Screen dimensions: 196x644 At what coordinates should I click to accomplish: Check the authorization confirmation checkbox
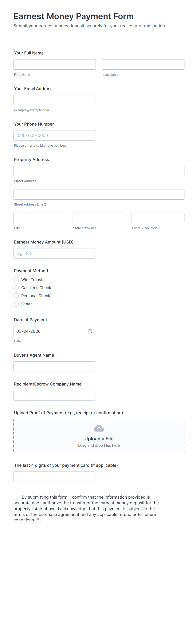17,497
